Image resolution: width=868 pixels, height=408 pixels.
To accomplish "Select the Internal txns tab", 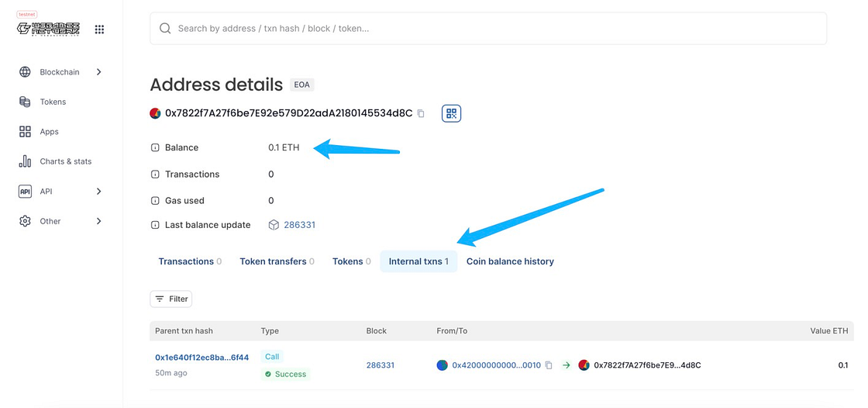I will pyautogui.click(x=418, y=261).
